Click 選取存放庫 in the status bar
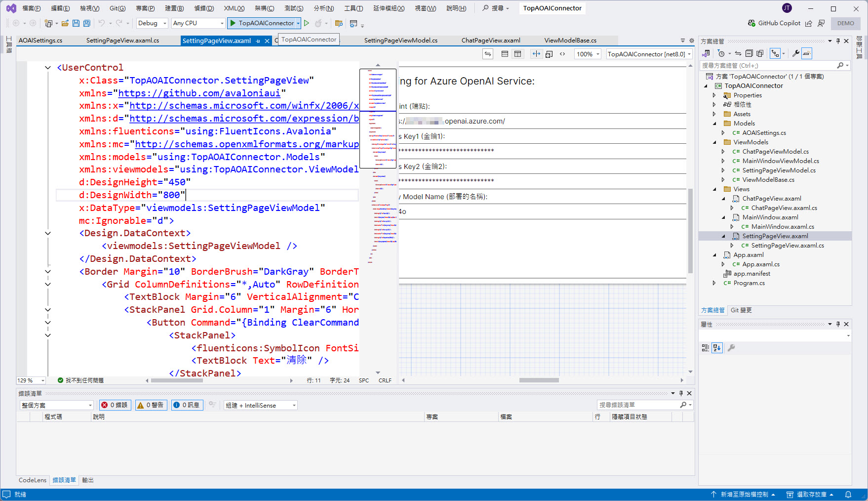This screenshot has width=868, height=501. tap(810, 495)
